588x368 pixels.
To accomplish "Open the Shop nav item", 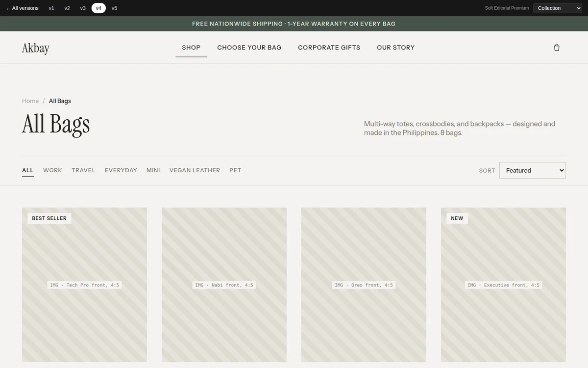I will coord(191,48).
